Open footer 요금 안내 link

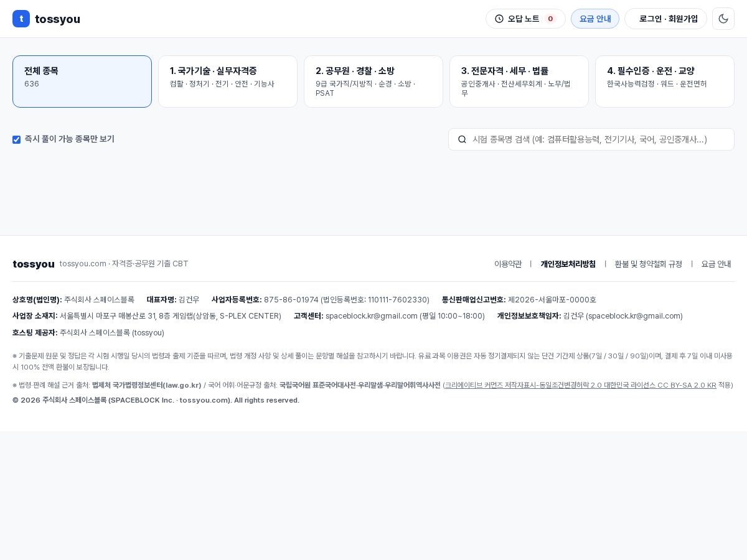tap(716, 264)
